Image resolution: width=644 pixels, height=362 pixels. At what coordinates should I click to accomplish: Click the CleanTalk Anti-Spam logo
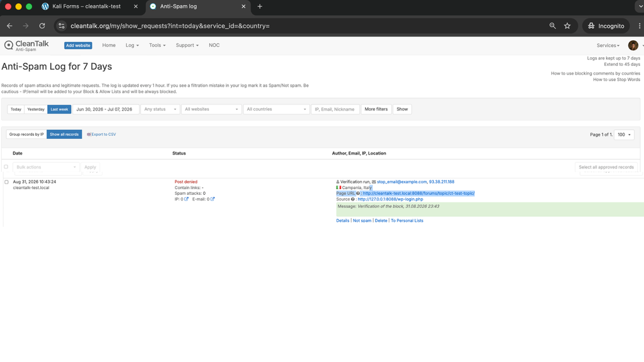click(26, 45)
